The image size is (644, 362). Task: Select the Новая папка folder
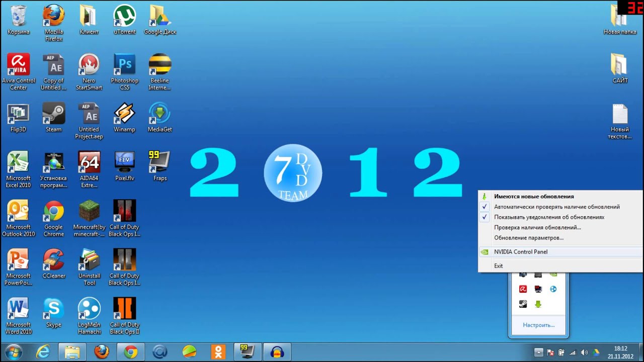click(620, 20)
